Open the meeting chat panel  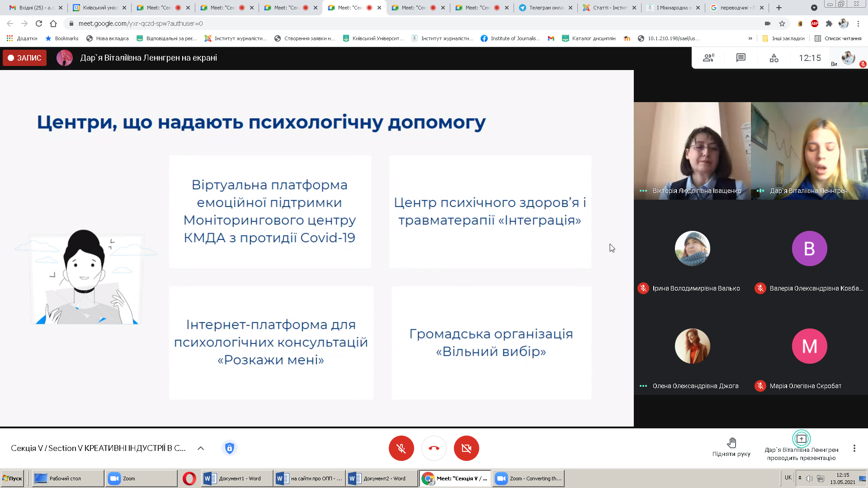click(x=741, y=58)
